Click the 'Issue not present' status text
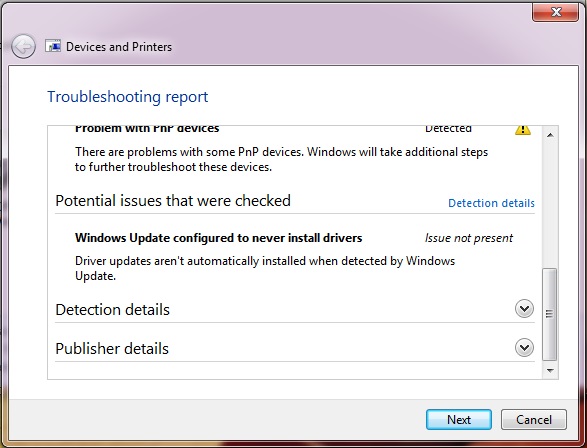 tap(469, 238)
